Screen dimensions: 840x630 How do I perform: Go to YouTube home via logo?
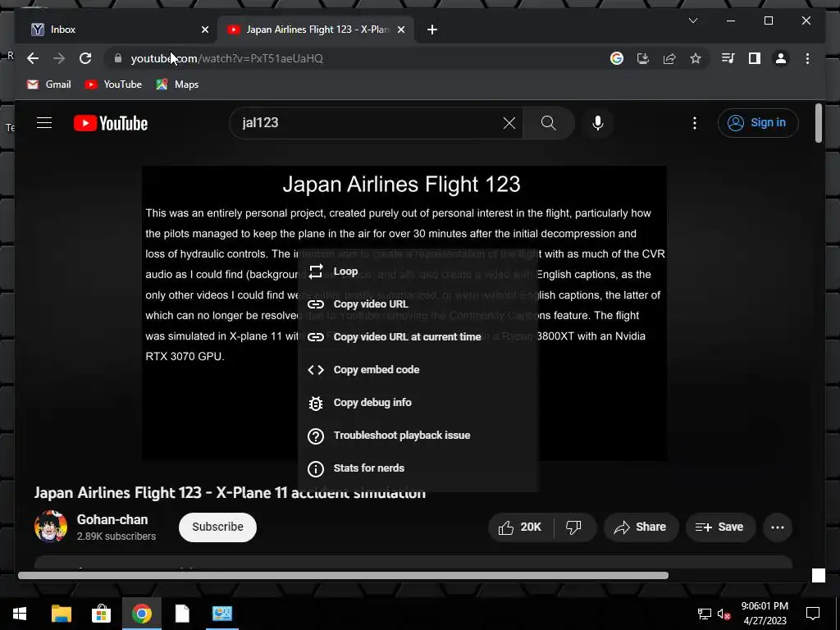click(x=111, y=123)
